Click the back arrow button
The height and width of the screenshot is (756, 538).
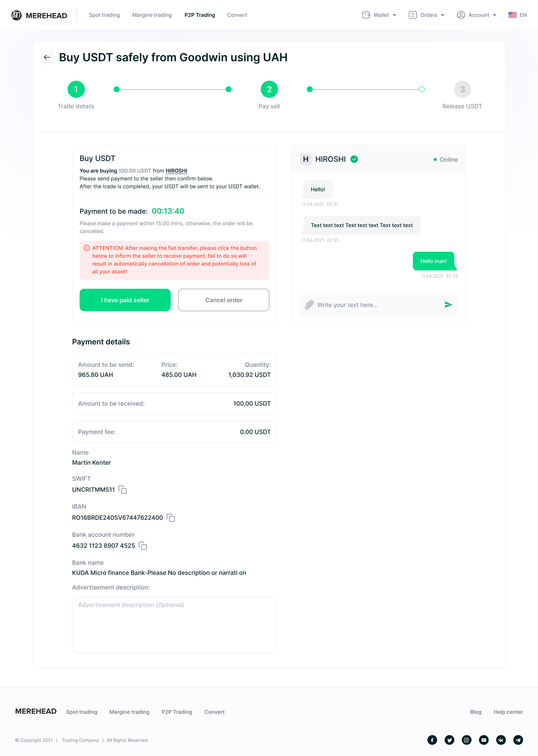click(x=47, y=57)
